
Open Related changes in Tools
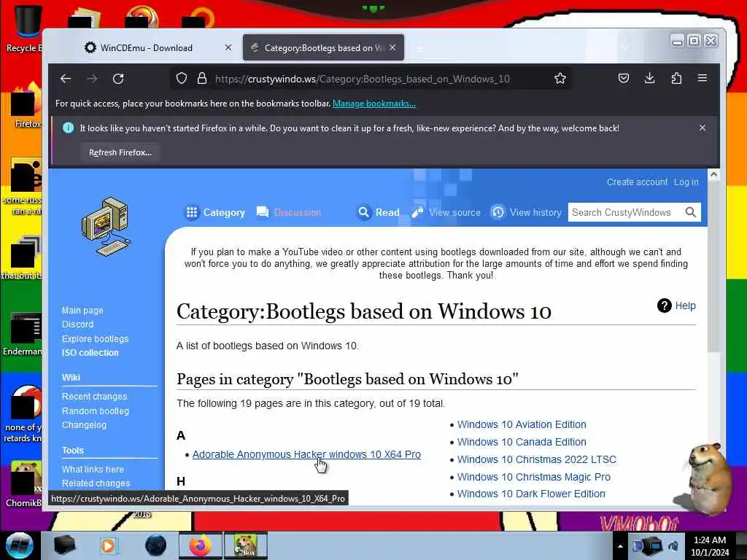tap(96, 483)
